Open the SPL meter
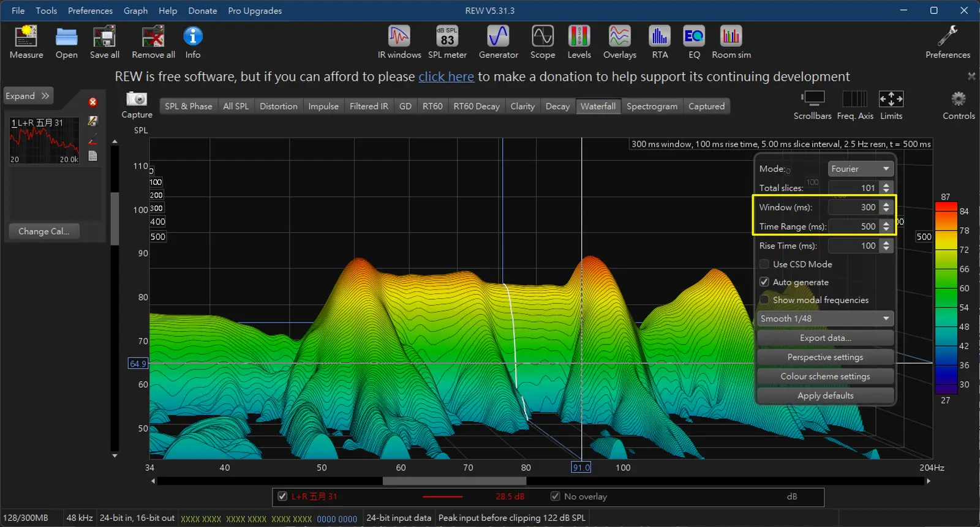Image resolution: width=980 pixels, height=527 pixels. pos(447,36)
